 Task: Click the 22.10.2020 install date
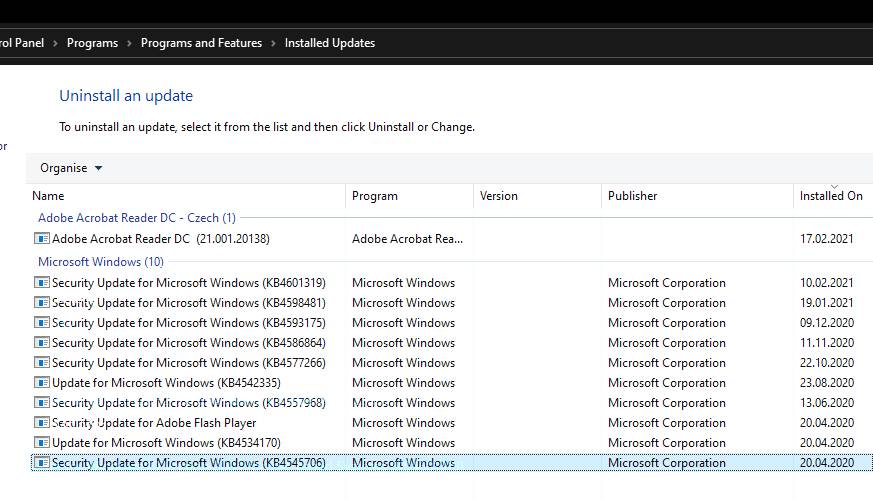(827, 362)
